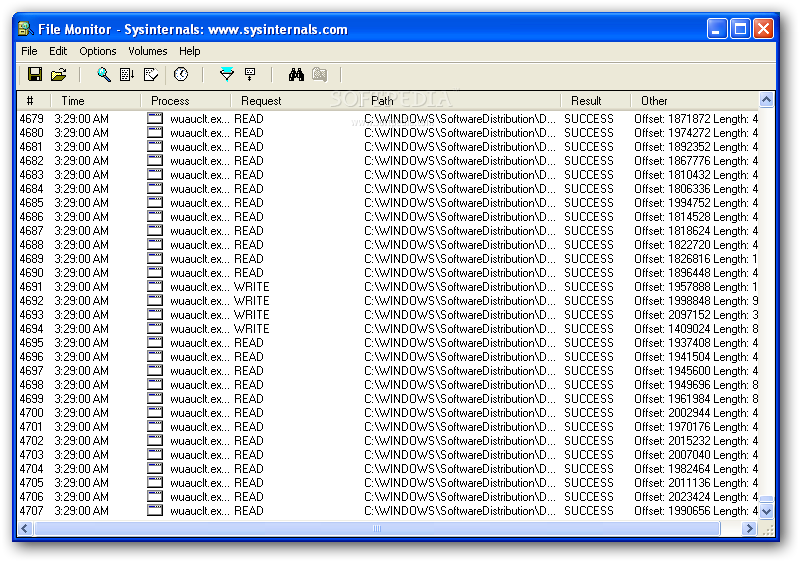Toggle the Autoscroll toolbar icon

(127, 74)
